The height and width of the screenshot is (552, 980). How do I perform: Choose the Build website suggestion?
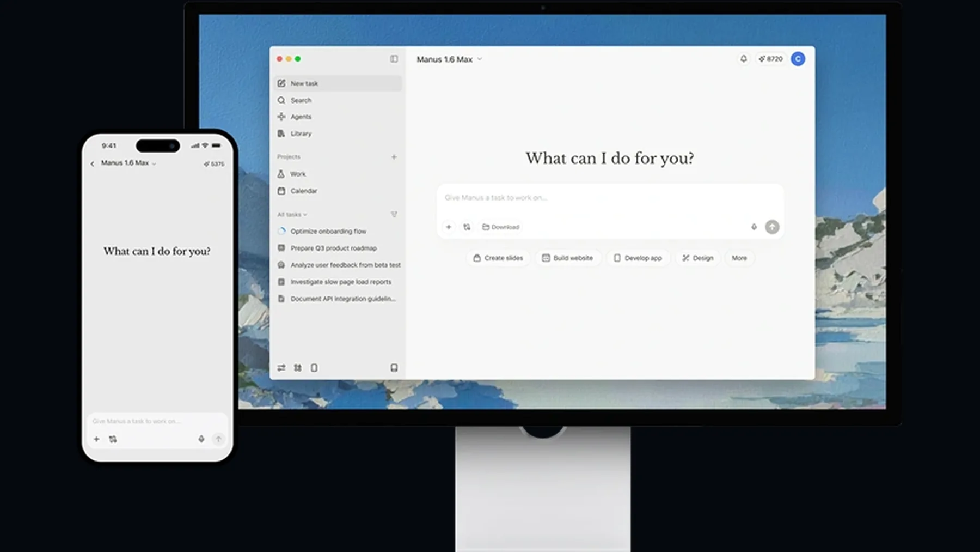(x=567, y=258)
